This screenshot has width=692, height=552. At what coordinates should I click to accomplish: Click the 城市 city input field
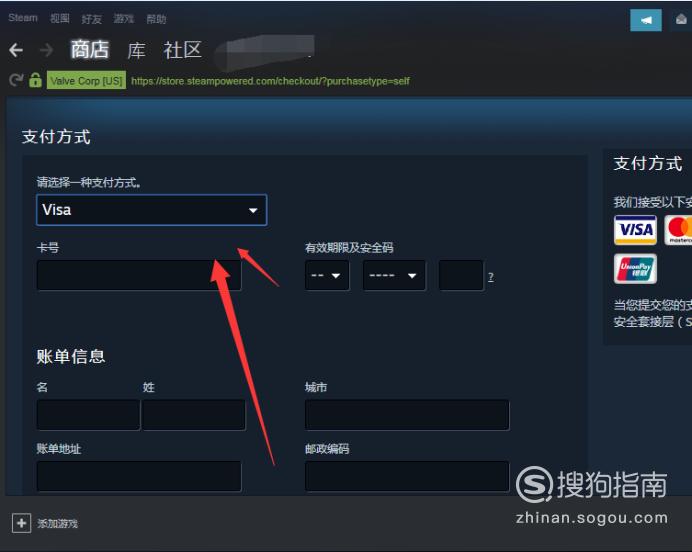tap(407, 415)
